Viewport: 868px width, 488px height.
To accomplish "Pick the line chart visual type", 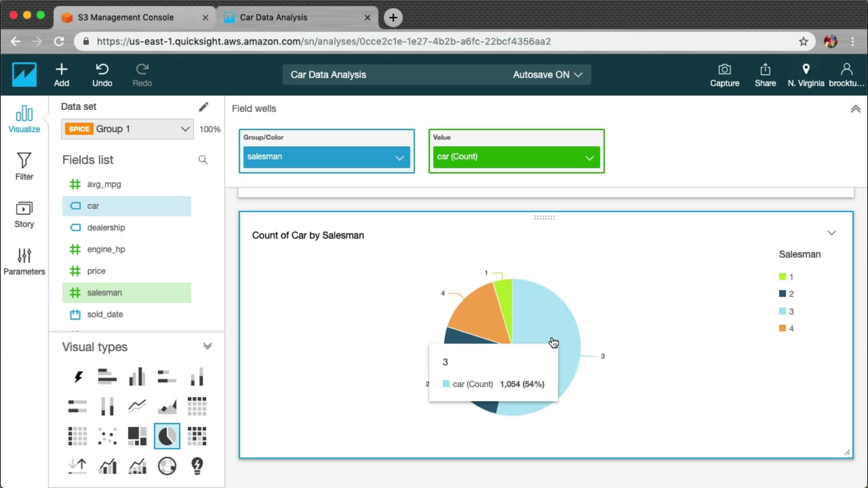I will [x=137, y=406].
